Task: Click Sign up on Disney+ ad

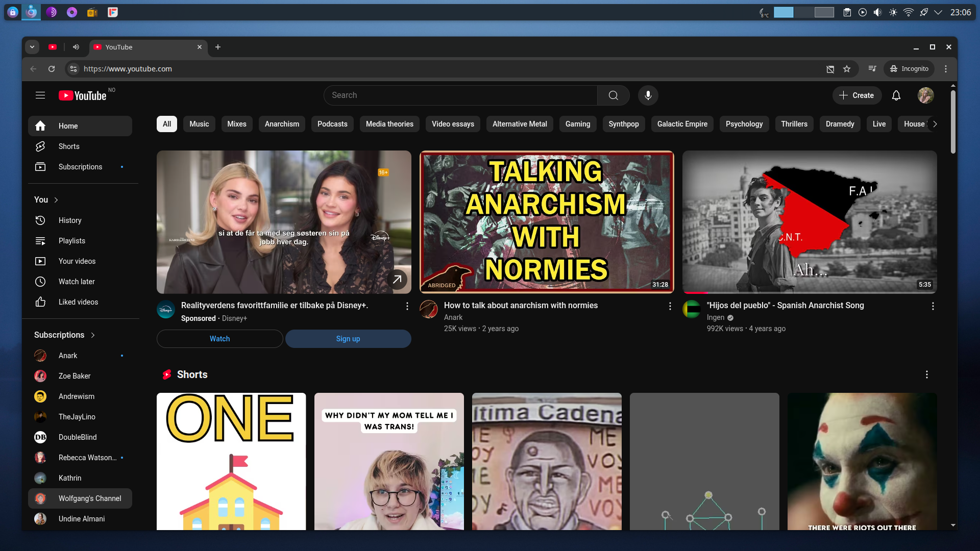Action: tap(348, 339)
